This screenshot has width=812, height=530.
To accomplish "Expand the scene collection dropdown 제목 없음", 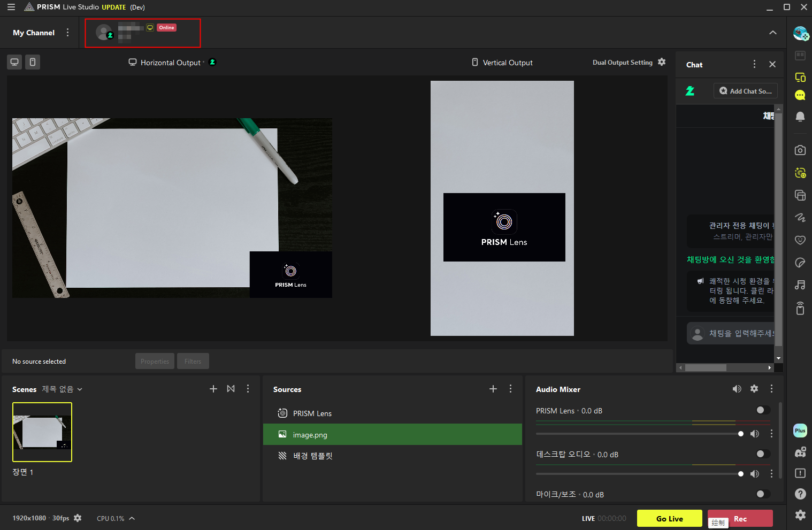I will click(62, 389).
